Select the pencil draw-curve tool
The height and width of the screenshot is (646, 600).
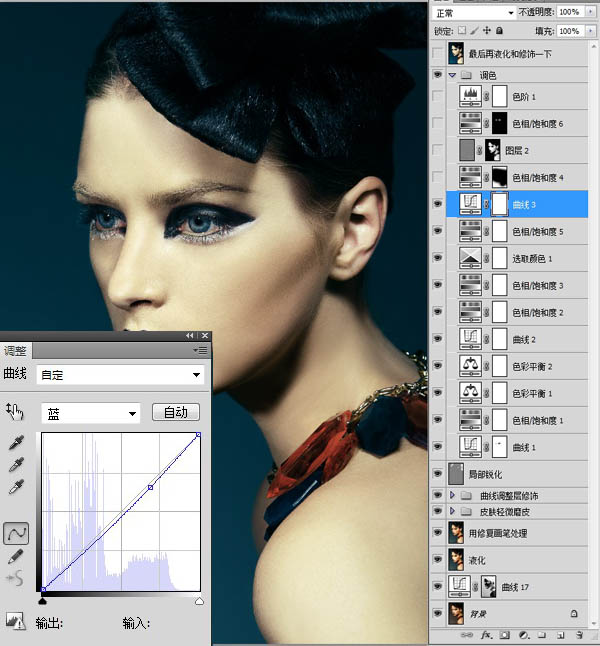(x=16, y=557)
